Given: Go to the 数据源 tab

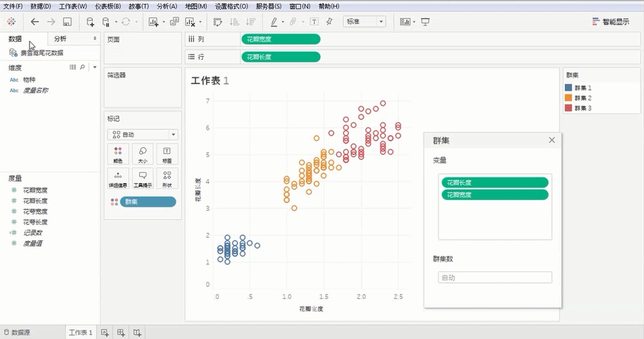Looking at the screenshot, I should click(17, 333).
